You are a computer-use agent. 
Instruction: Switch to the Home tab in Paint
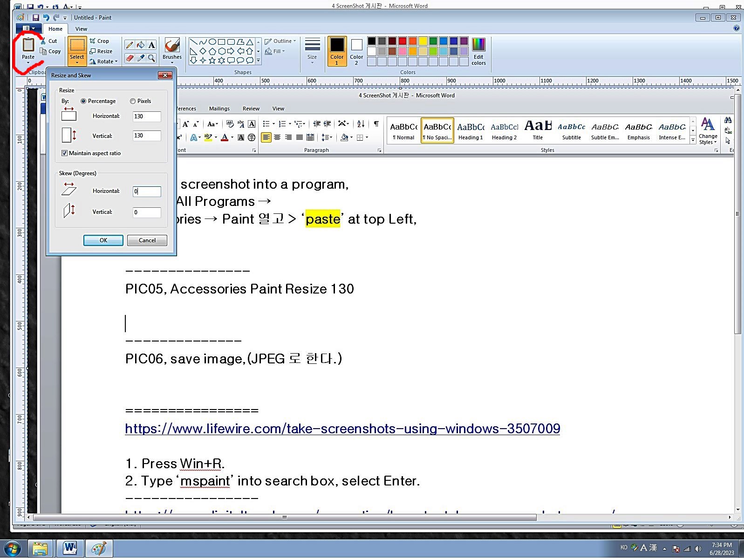tap(55, 29)
